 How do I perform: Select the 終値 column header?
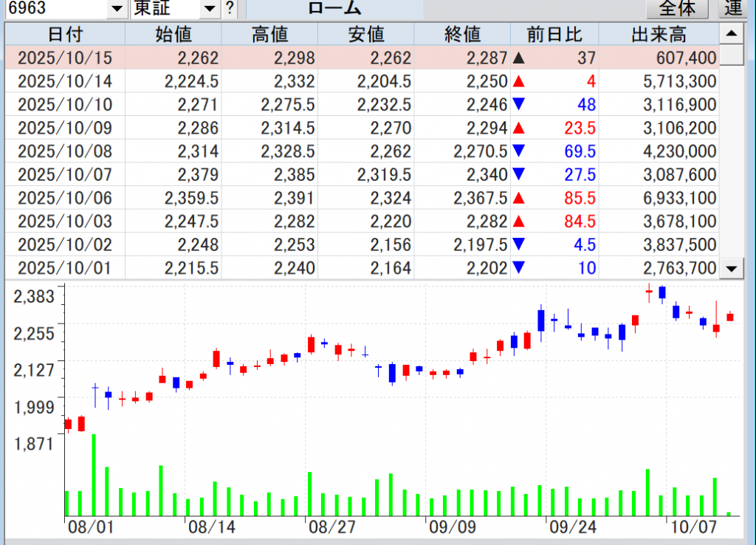tap(462, 34)
